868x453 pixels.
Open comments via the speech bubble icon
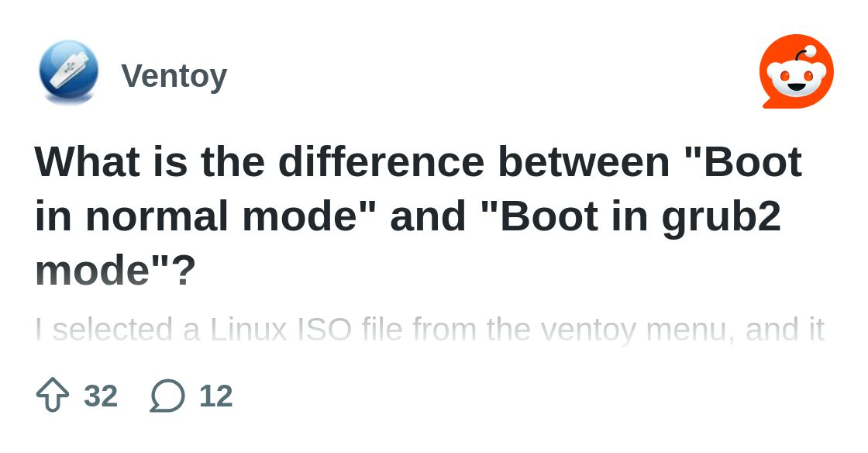[167, 396]
